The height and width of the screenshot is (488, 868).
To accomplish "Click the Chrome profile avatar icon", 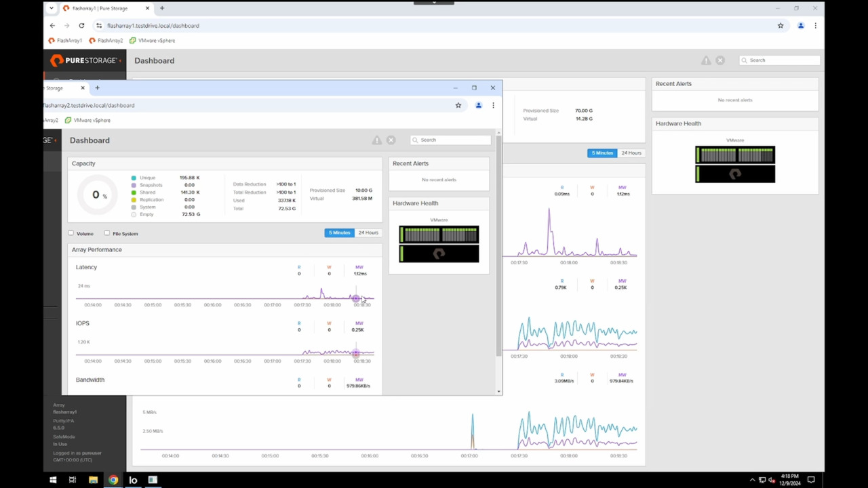I will tap(800, 25).
